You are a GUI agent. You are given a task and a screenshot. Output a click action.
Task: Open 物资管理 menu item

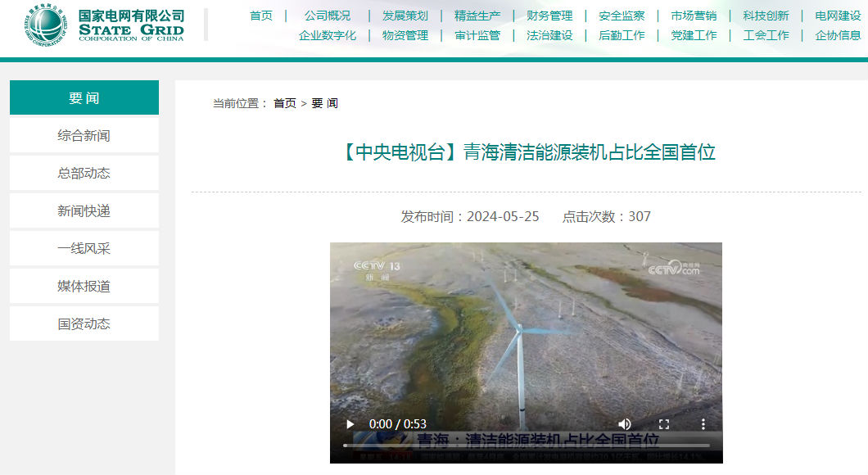(405, 35)
